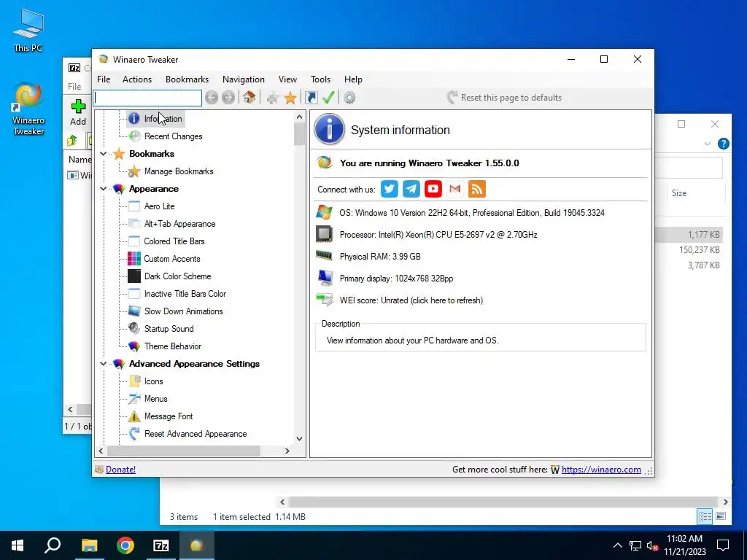Screen dimensions: 747x560
Task: Open the RSS feed icon
Action: coord(477,189)
